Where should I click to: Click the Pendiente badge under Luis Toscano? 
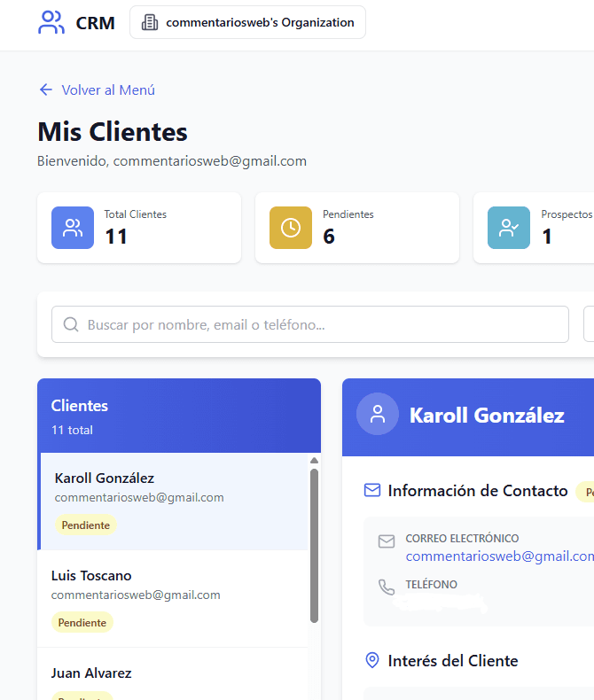coord(82,622)
